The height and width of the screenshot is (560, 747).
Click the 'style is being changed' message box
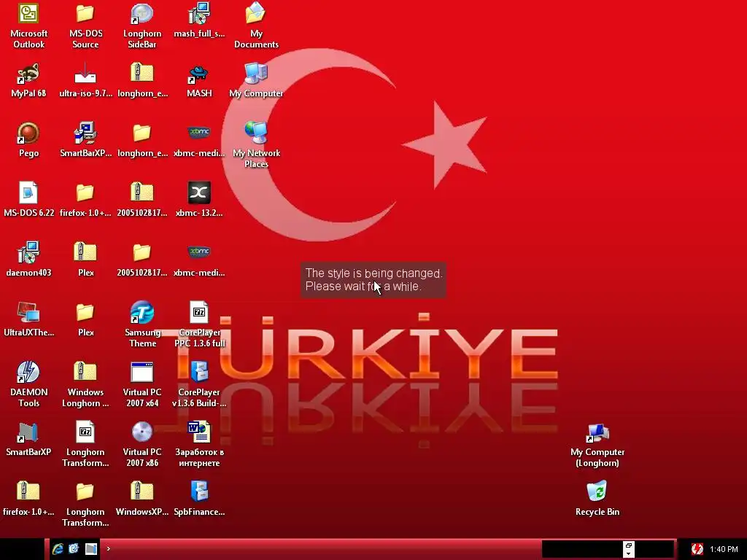[373, 280]
